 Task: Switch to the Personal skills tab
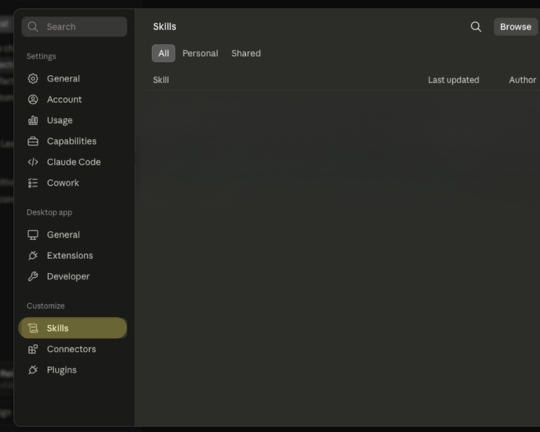(200, 53)
